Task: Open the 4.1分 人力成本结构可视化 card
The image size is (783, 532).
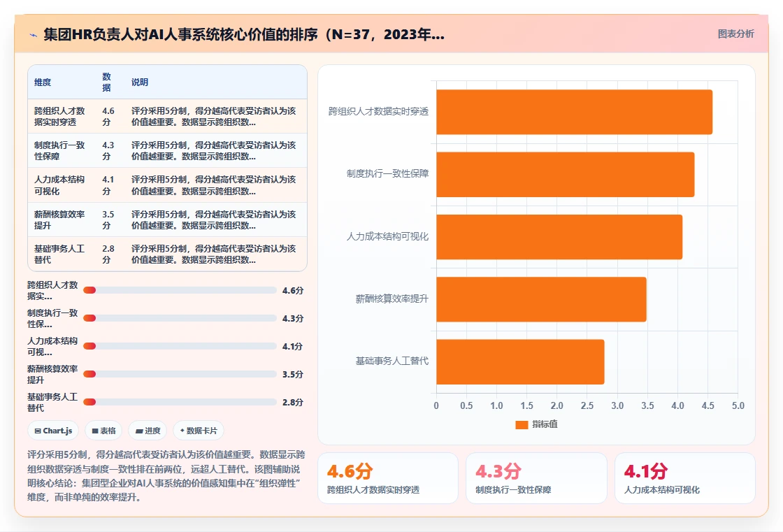Action: 684,478
